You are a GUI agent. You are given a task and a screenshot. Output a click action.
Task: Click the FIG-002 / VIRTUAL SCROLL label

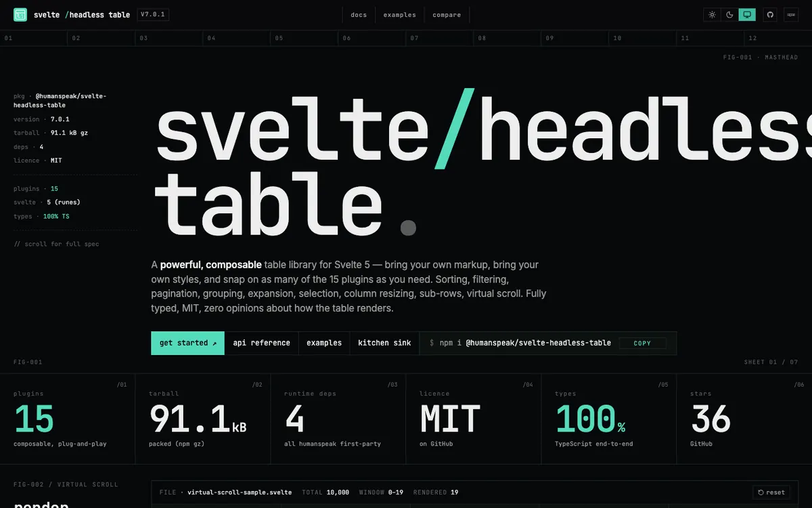pos(66,484)
